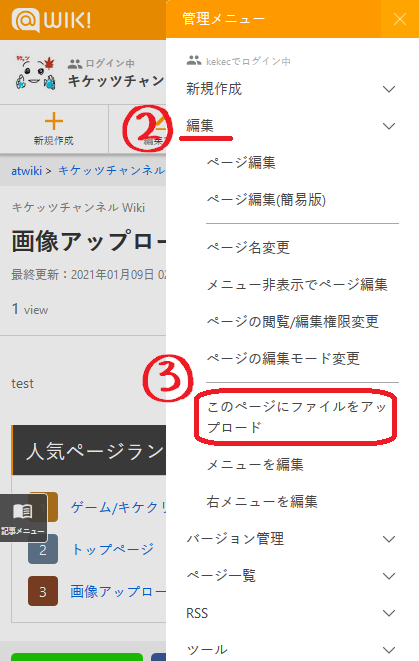
Task: Choose ページ名変更 from the menu
Action: point(248,247)
